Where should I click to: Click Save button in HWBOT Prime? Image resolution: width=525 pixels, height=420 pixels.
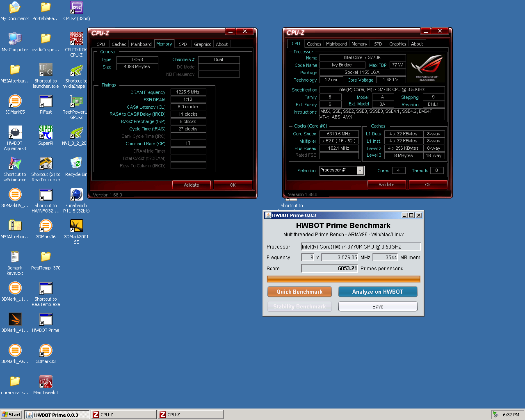pyautogui.click(x=378, y=306)
